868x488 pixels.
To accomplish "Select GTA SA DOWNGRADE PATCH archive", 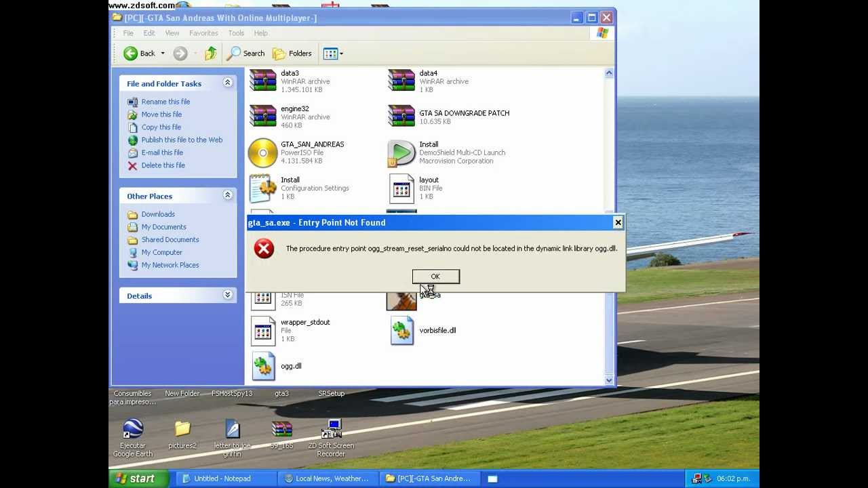I will pyautogui.click(x=401, y=117).
